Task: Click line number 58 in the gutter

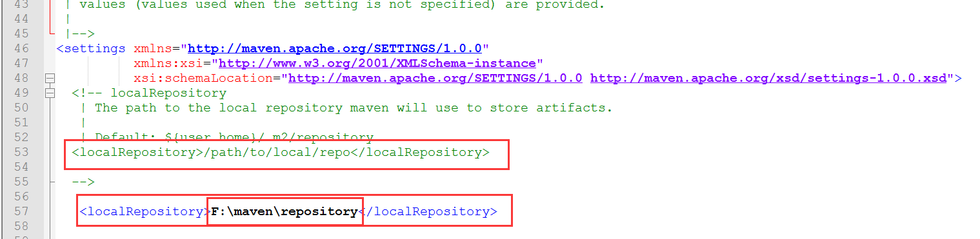Action: point(21,226)
